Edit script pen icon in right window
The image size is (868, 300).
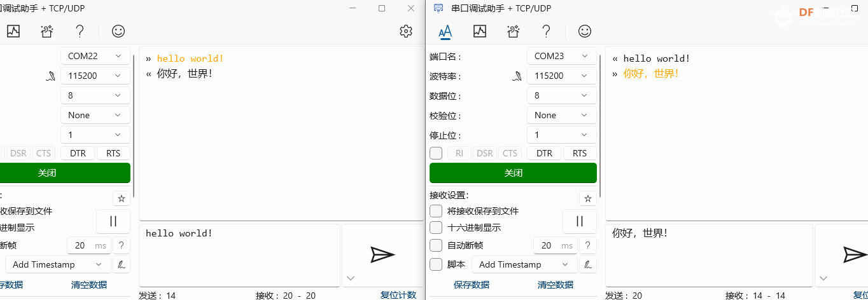click(x=587, y=264)
